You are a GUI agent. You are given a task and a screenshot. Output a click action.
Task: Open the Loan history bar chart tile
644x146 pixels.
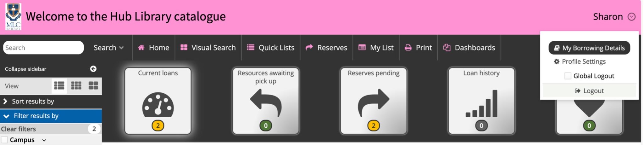(x=481, y=101)
